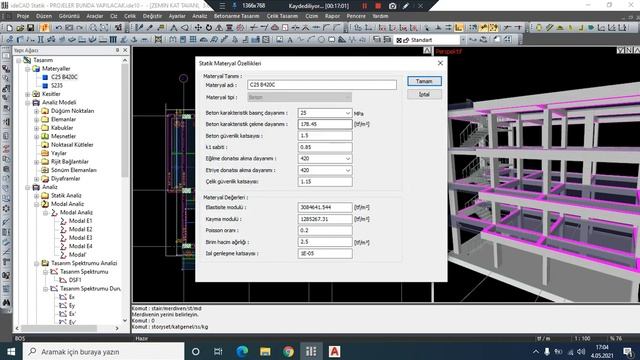Confirm dialog with Tamam button
640x360 pixels.
(424, 81)
